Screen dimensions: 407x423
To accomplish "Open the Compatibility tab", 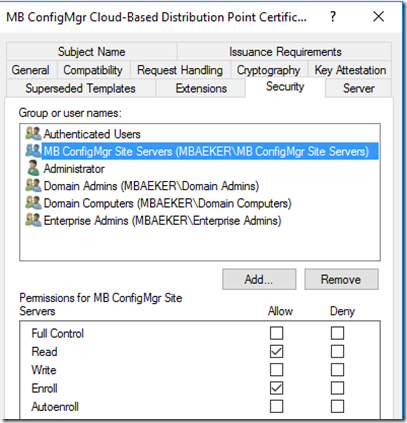I will coord(93,70).
